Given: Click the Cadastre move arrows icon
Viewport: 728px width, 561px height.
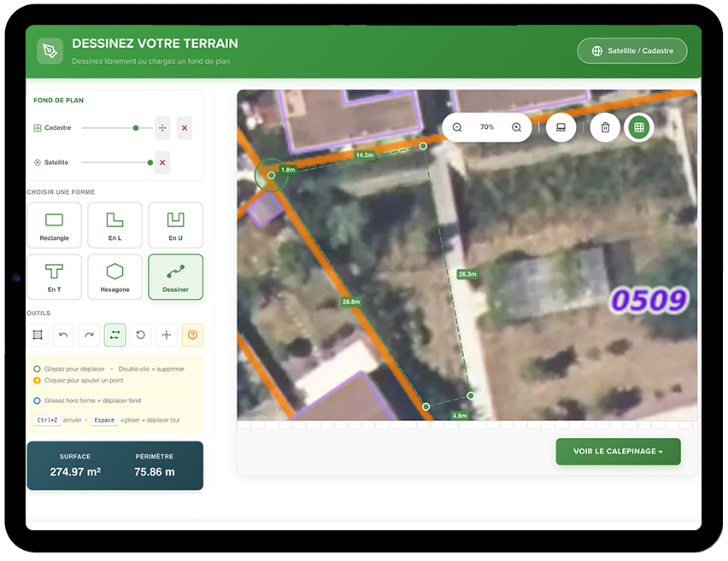Looking at the screenshot, I should pos(162,128).
